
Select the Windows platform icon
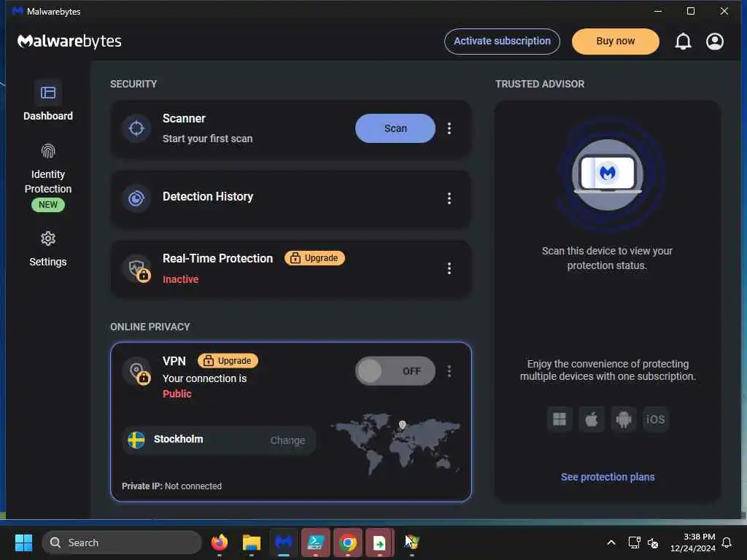coord(560,419)
